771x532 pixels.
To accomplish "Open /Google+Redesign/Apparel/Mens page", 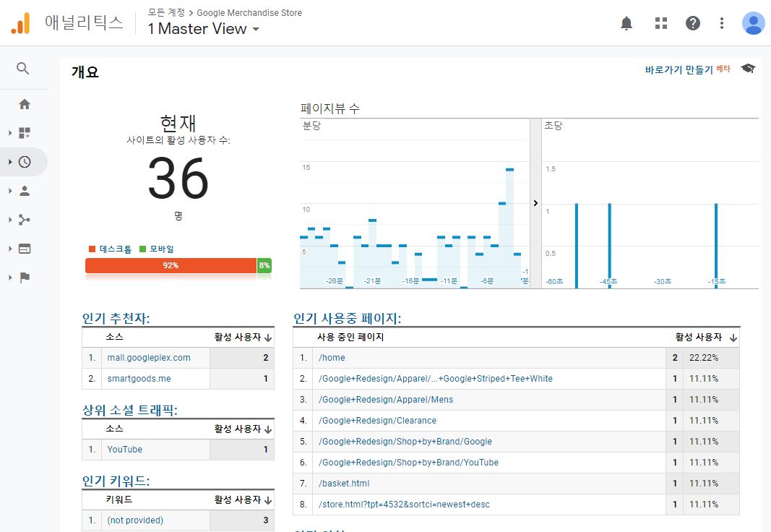I will (x=386, y=400).
